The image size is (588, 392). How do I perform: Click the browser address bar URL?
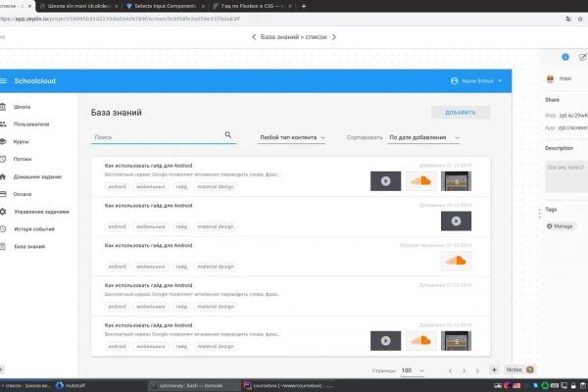pyautogui.click(x=120, y=19)
